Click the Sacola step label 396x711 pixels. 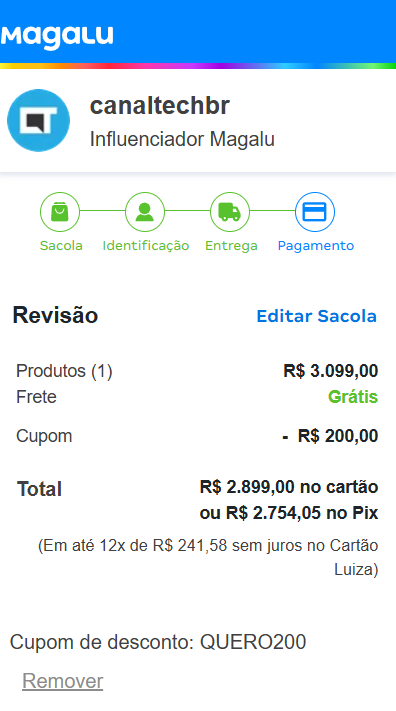point(61,245)
